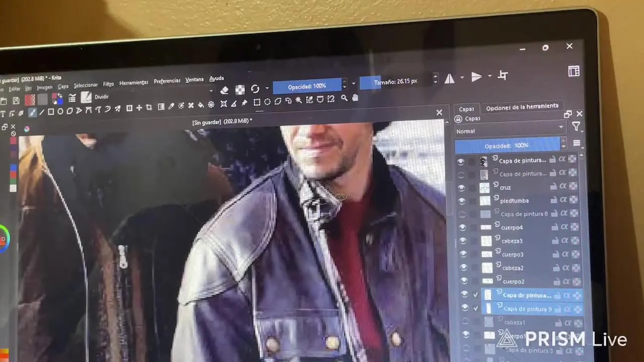Toggle lock on piedtumba layer
The width and height of the screenshot is (644, 362).
pos(553,200)
